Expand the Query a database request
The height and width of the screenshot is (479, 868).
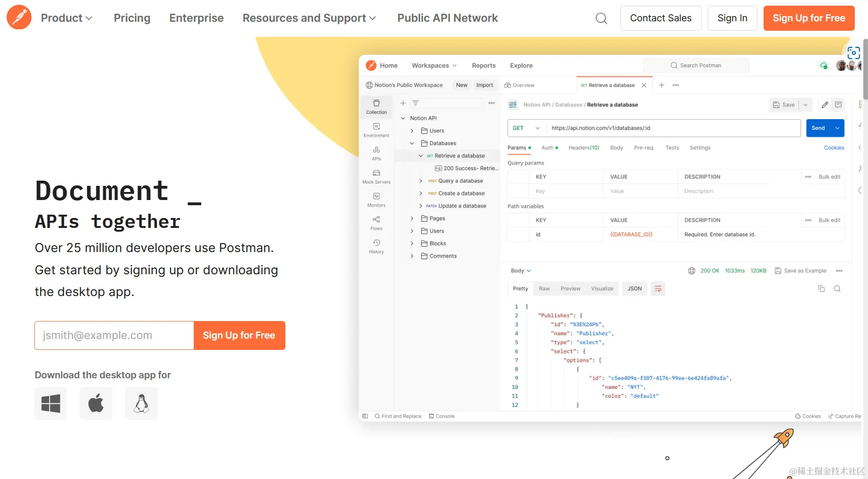[421, 181]
